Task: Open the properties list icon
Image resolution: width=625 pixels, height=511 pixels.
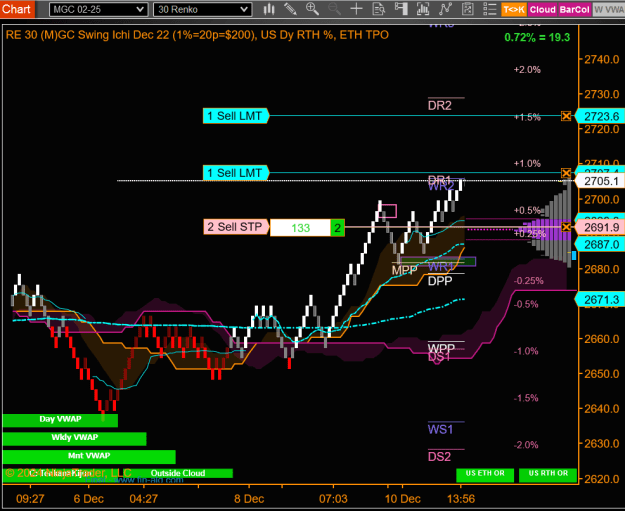Action: [x=489, y=9]
